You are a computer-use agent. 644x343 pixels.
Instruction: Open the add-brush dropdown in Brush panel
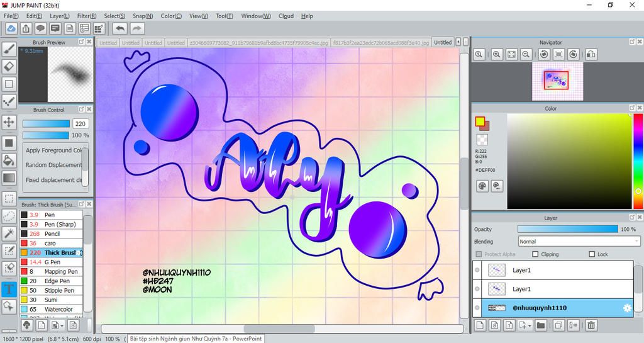click(x=62, y=326)
